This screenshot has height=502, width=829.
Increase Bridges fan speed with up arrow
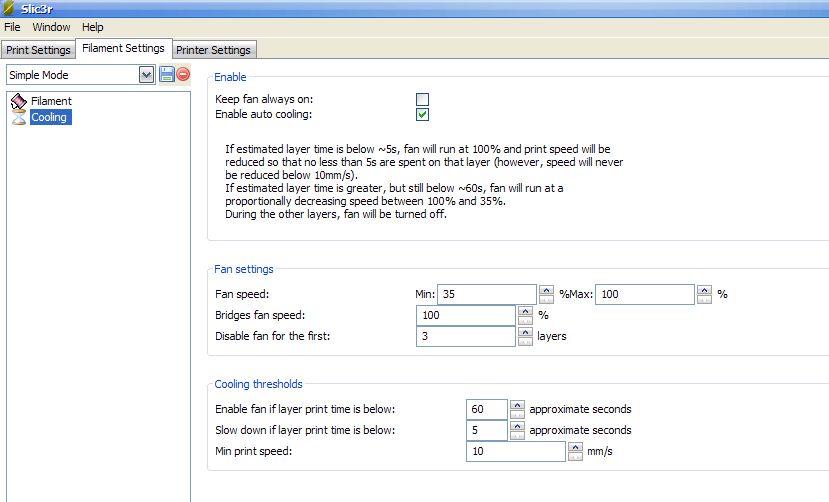tap(525, 311)
